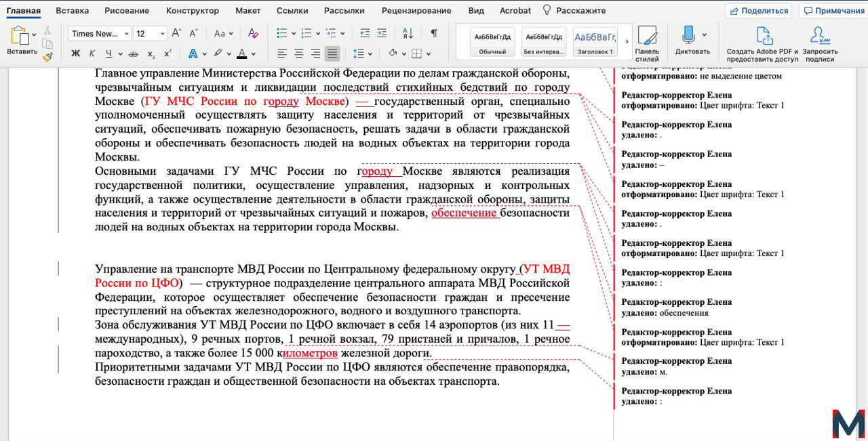
Task: Switch to the Рецензирование tab
Action: click(x=416, y=10)
